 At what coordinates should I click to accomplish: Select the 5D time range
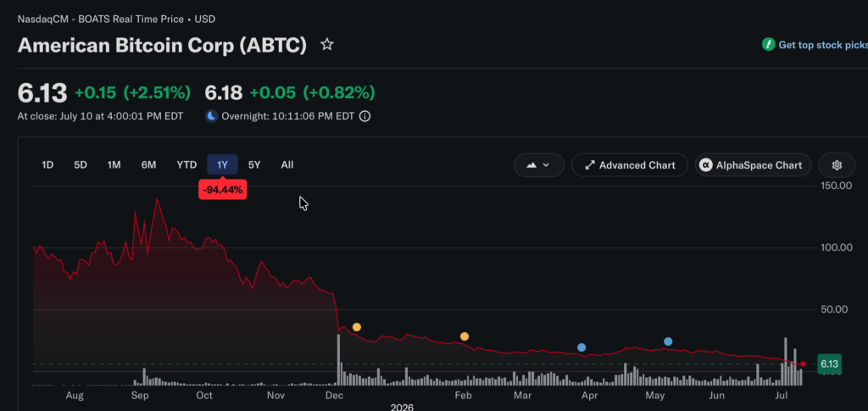tap(81, 165)
